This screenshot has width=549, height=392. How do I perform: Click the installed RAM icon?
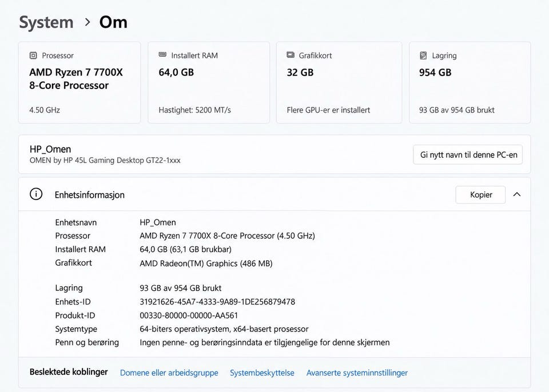click(162, 55)
